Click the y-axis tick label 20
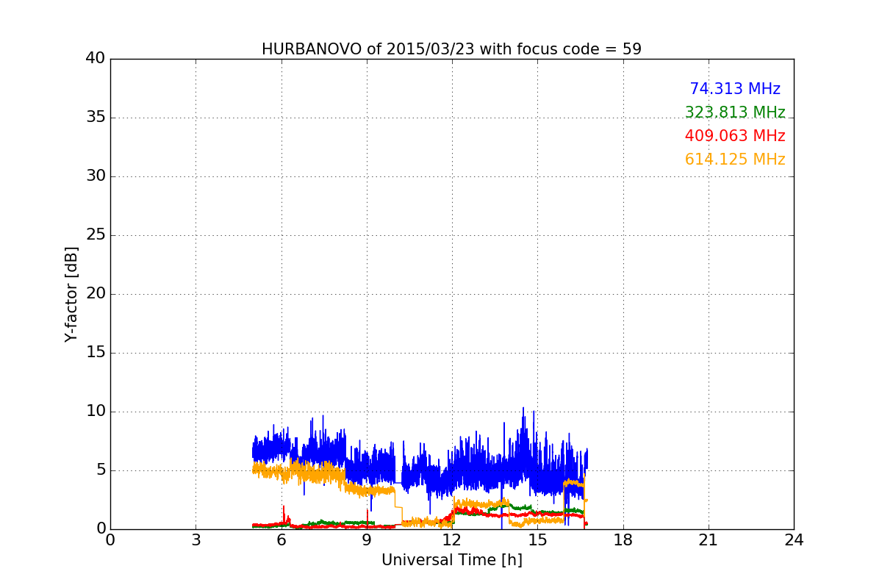Viewport: 882px width, 588px height. [x=96, y=294]
